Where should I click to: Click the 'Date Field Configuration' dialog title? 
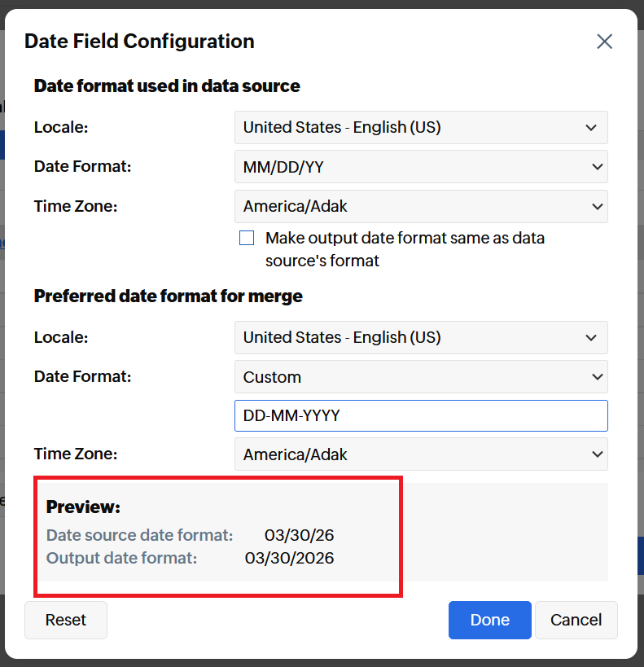139,42
